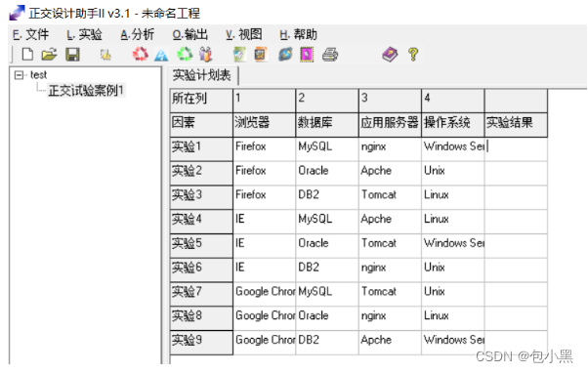Click the 所在列 header cell
The height and width of the screenshot is (373, 588).
(x=201, y=101)
